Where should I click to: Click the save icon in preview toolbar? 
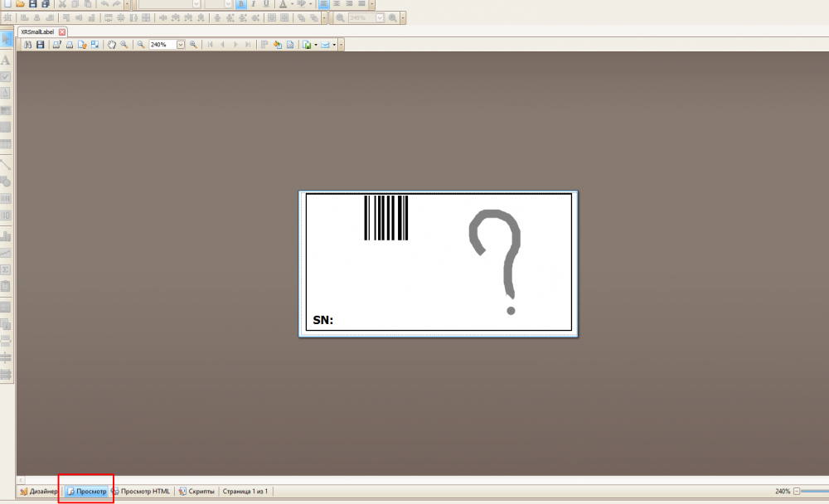click(x=40, y=45)
